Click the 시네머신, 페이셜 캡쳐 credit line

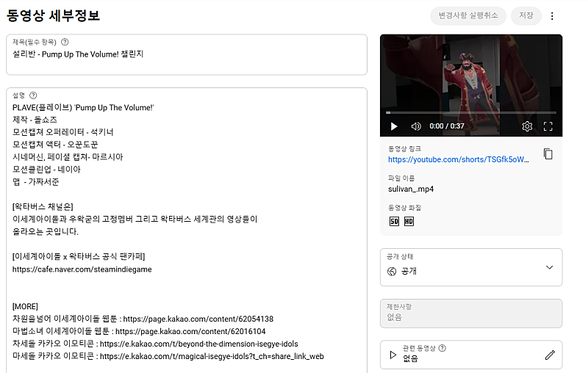(68, 157)
